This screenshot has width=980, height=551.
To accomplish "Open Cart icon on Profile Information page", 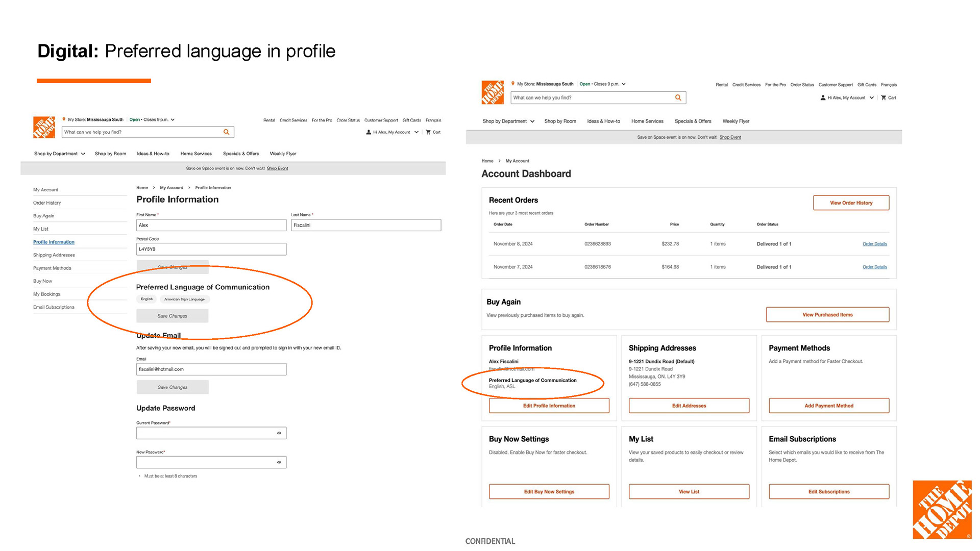I will (x=428, y=132).
